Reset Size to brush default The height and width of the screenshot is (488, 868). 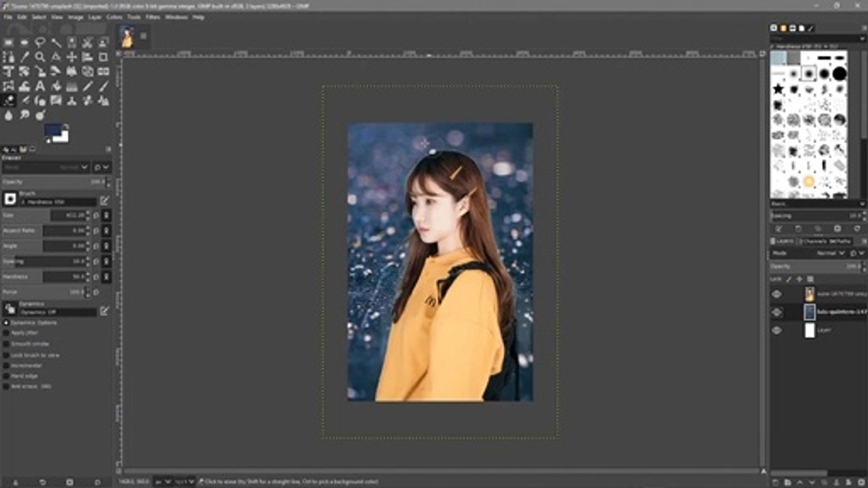(96, 215)
